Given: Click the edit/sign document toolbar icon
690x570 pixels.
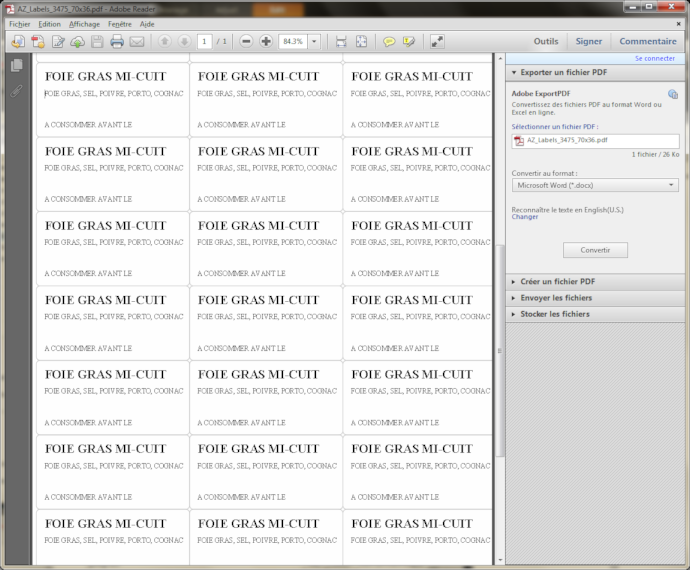Looking at the screenshot, I should point(58,42).
